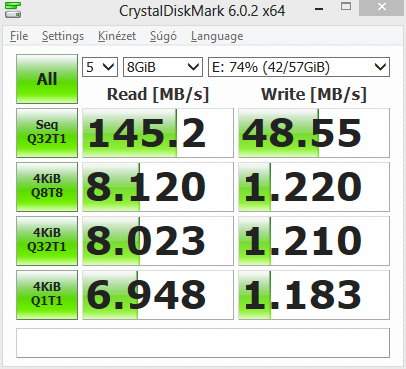
Task: Select the Seq read result 145.2
Action: click(x=158, y=133)
